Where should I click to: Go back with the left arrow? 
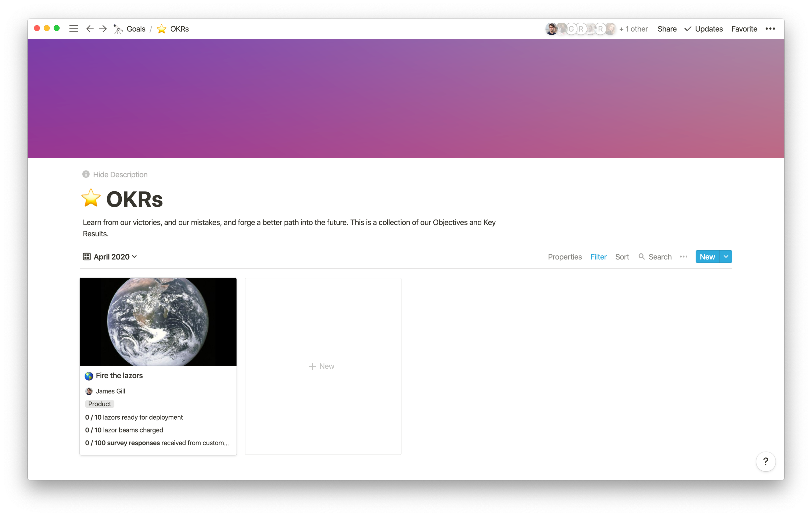(x=90, y=29)
